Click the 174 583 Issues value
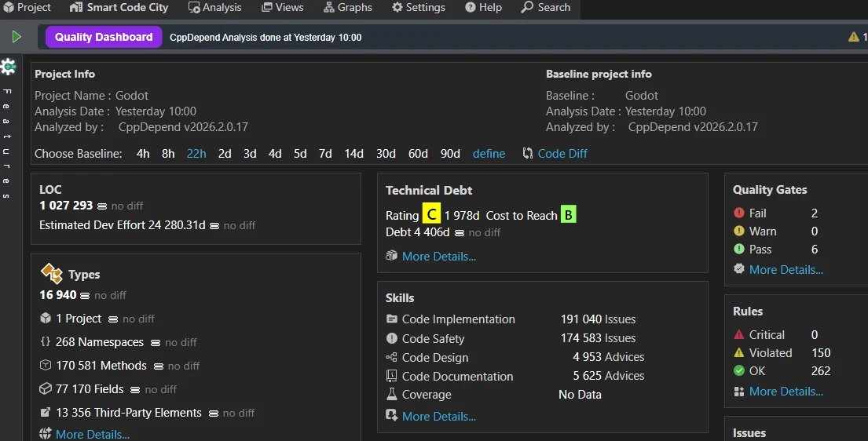 coord(598,337)
